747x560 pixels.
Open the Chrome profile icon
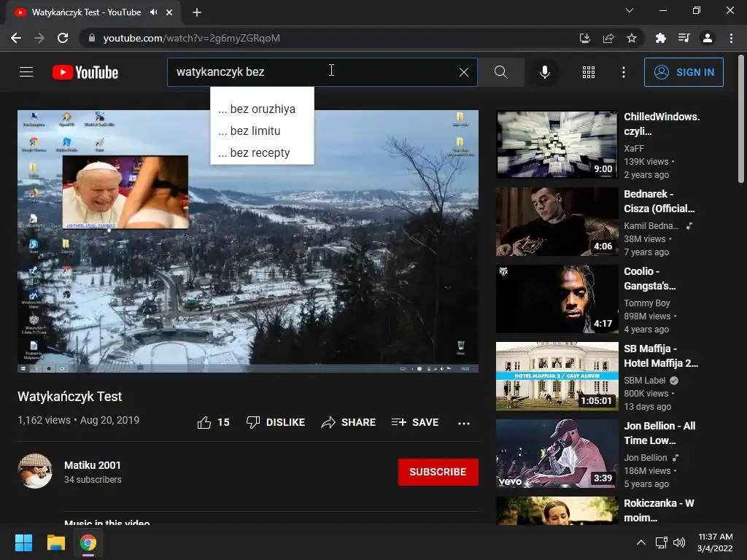coord(708,38)
